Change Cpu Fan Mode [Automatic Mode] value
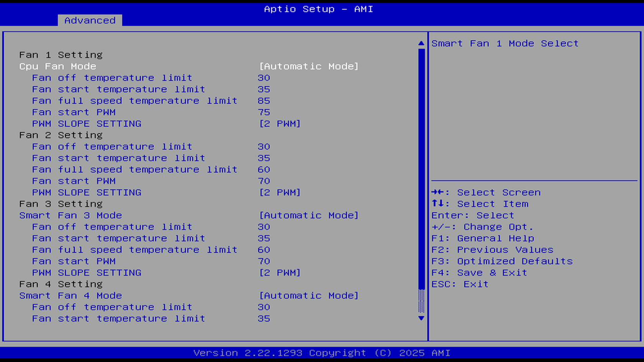644x362 pixels. click(309, 66)
